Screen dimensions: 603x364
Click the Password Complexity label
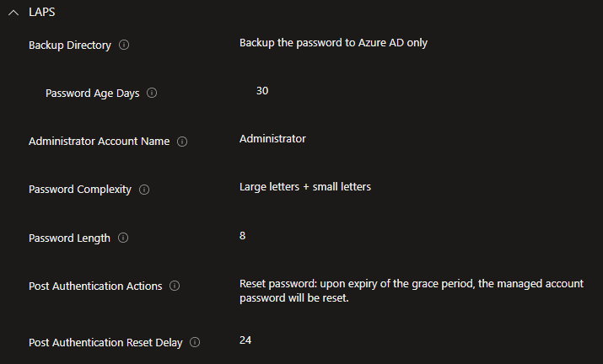click(80, 190)
